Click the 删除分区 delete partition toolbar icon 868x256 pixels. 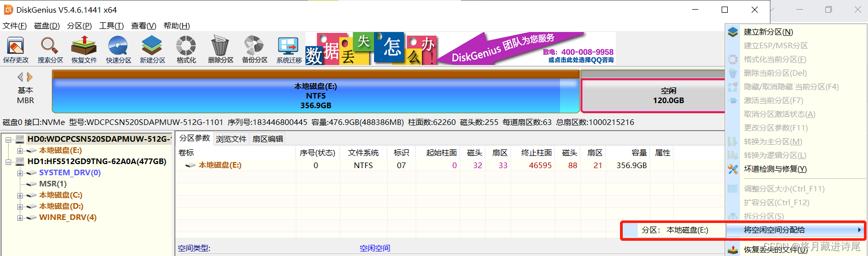220,50
